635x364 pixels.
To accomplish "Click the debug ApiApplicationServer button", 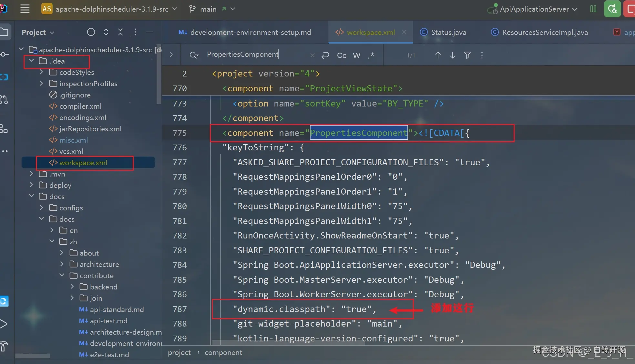I will coord(612,9).
